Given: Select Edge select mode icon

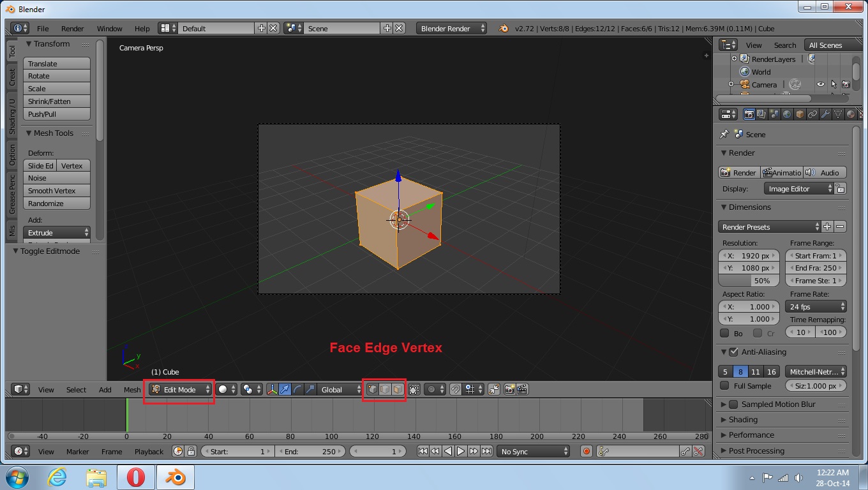Looking at the screenshot, I should 385,389.
